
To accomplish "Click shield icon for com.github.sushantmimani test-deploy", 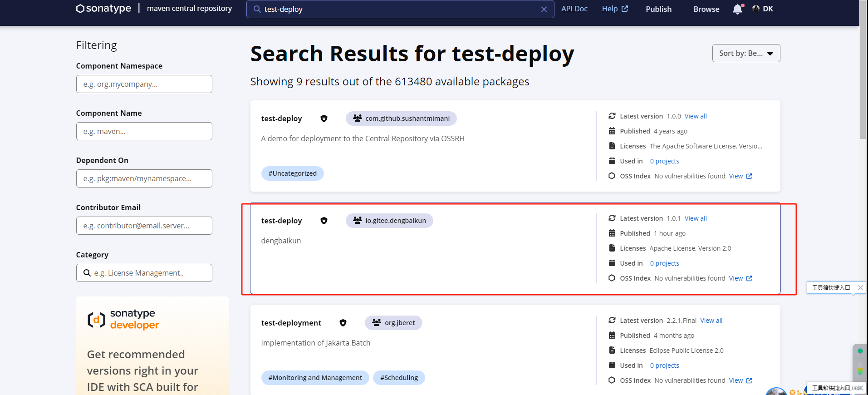I will click(x=324, y=118).
